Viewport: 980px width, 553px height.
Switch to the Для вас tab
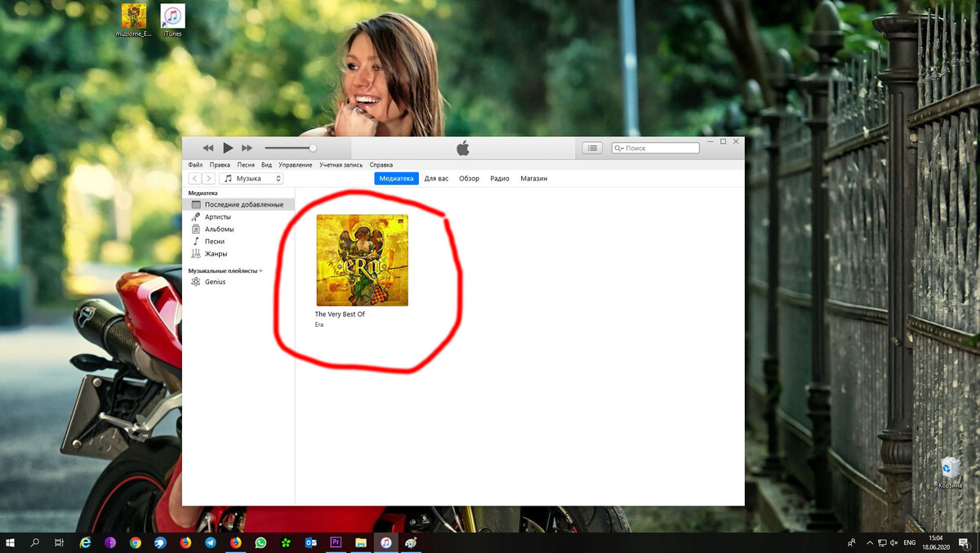pos(436,178)
